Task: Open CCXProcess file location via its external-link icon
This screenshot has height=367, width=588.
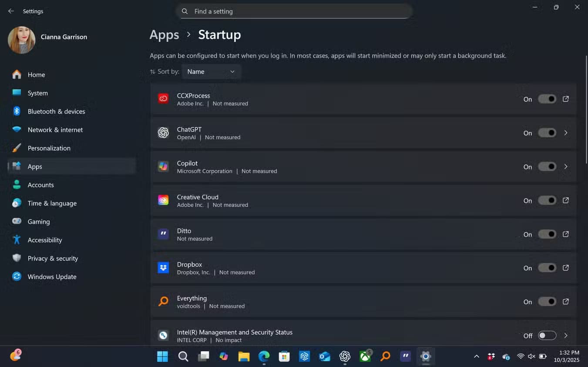Action: pyautogui.click(x=566, y=99)
